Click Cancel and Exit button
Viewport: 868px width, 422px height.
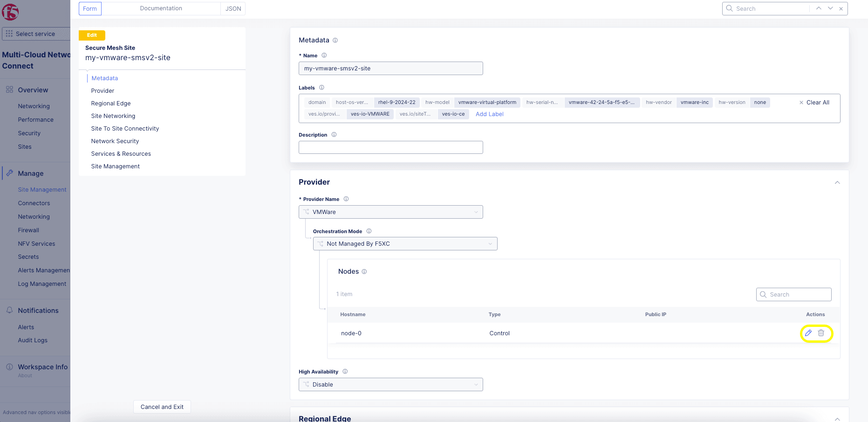(162, 407)
